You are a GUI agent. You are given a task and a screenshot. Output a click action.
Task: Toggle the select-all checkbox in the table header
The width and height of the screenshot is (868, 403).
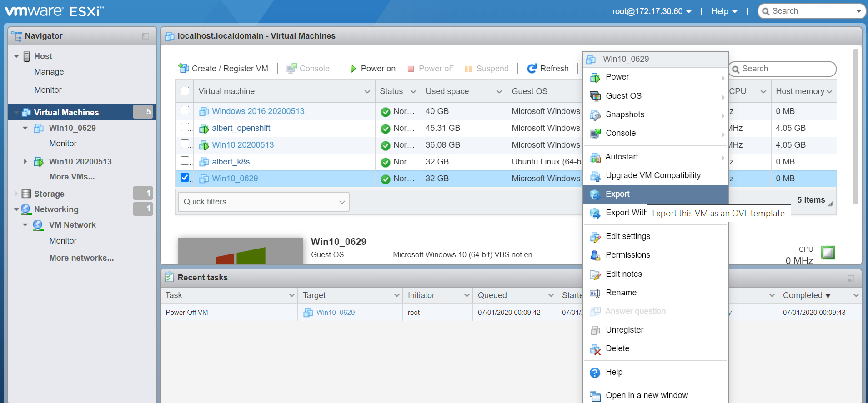[x=185, y=91]
